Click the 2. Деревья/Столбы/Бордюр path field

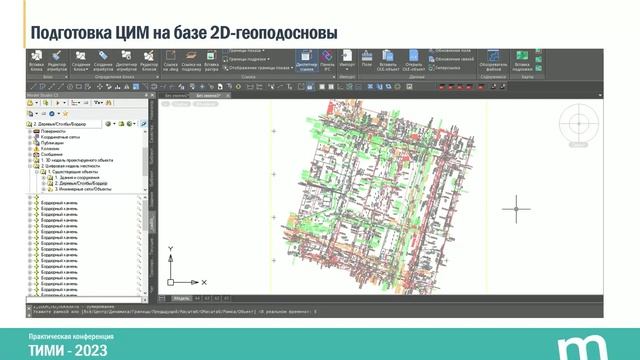pos(64,124)
